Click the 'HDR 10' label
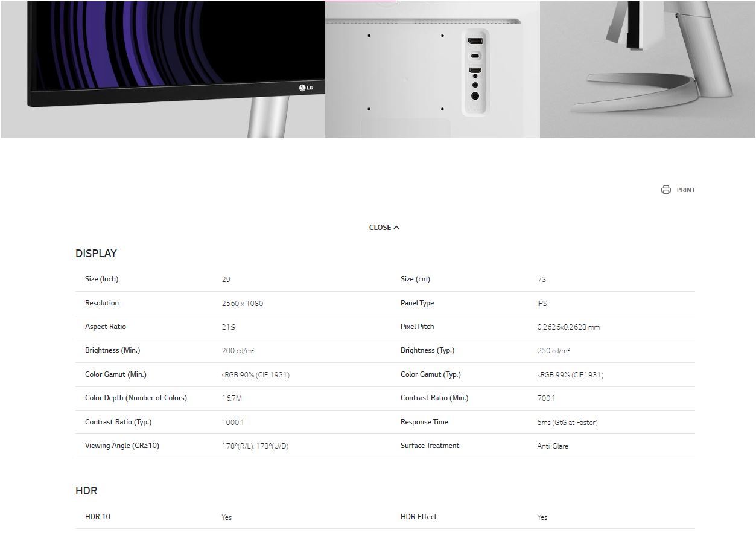 tap(98, 517)
